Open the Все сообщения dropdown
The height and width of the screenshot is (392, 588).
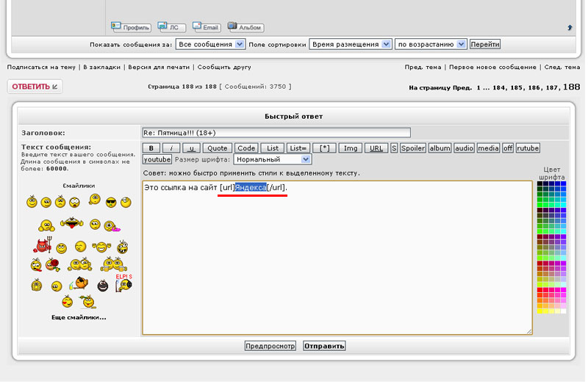pyautogui.click(x=211, y=44)
